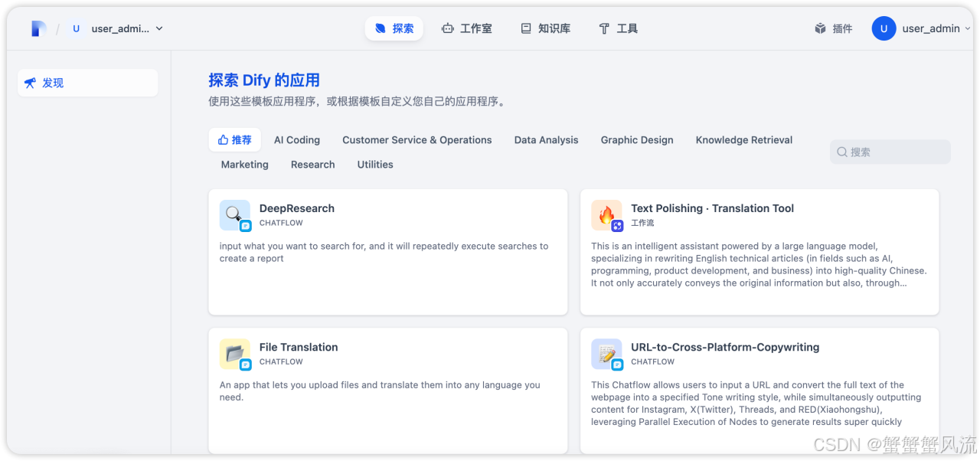Filter by Customer Service & Operations
The image size is (980, 461).
[417, 140]
